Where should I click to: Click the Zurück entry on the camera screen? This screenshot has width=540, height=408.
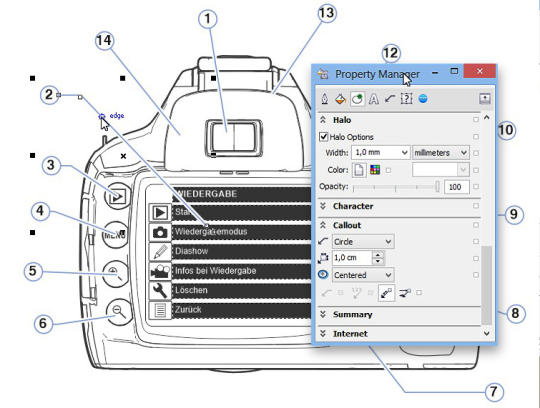(188, 310)
